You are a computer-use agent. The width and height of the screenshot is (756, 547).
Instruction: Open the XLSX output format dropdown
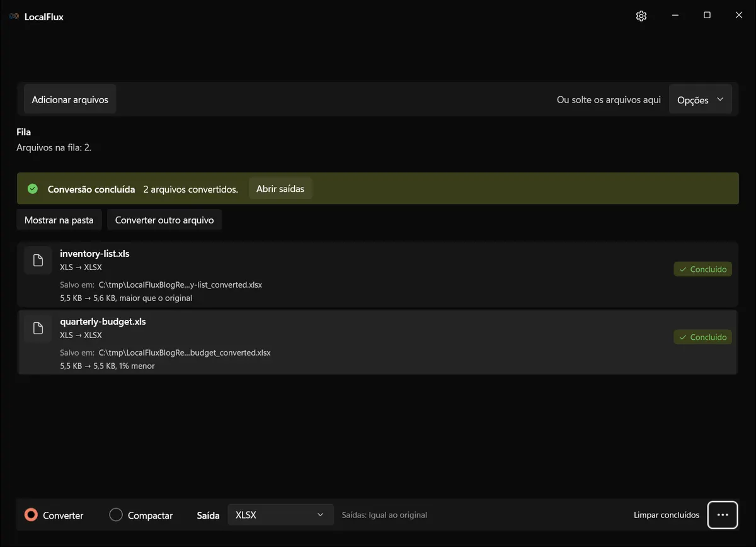(x=280, y=515)
